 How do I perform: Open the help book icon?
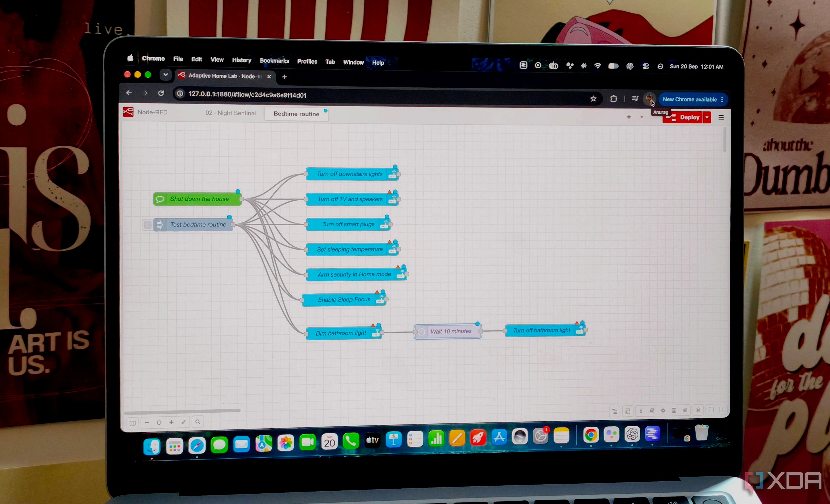pos(652,410)
